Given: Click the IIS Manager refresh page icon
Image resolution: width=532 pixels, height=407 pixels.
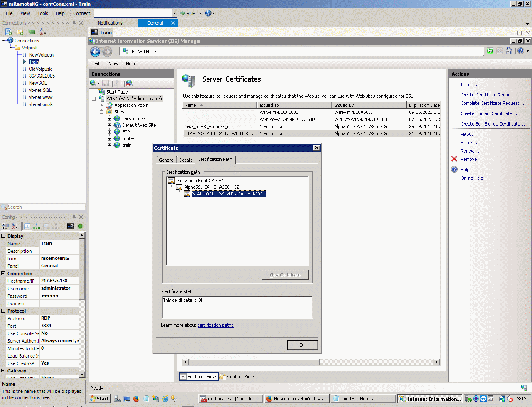Looking at the screenshot, I should [x=490, y=51].
